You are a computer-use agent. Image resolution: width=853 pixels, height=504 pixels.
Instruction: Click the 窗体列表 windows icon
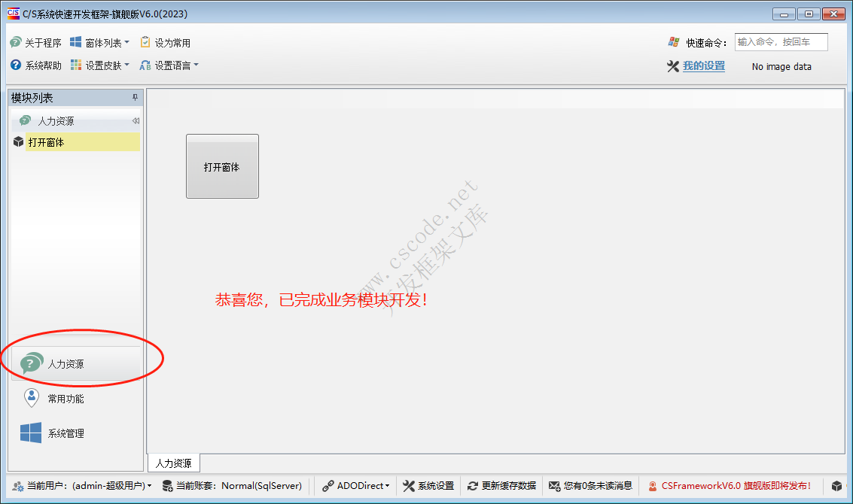point(75,42)
